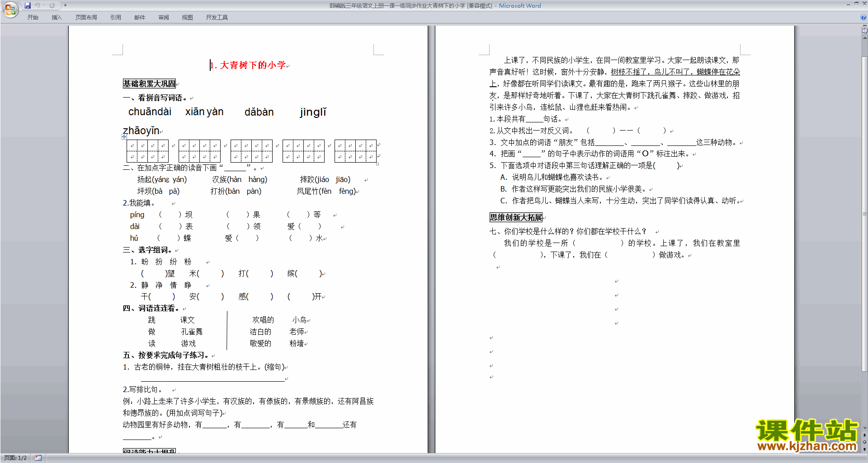This screenshot has width=868, height=463.
Task: Click the macro recording icon in status bar
Action: tap(38, 458)
